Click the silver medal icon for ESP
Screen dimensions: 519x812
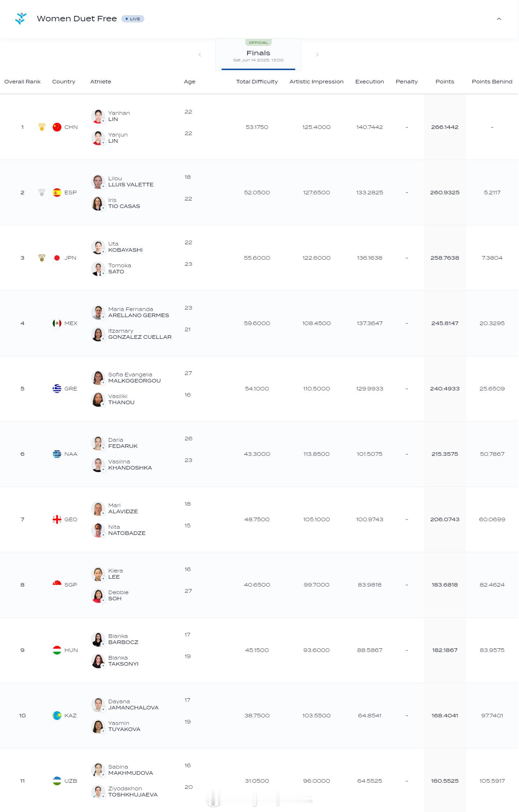click(x=42, y=193)
